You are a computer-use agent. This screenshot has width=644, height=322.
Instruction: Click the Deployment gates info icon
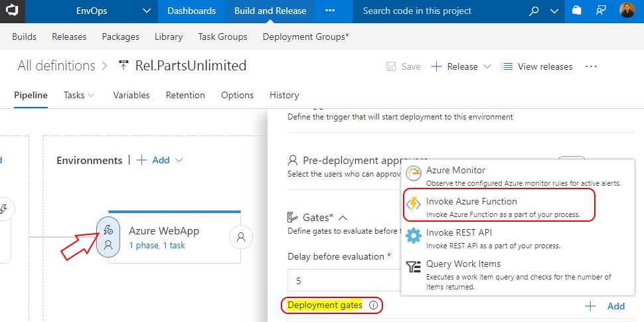[373, 305]
